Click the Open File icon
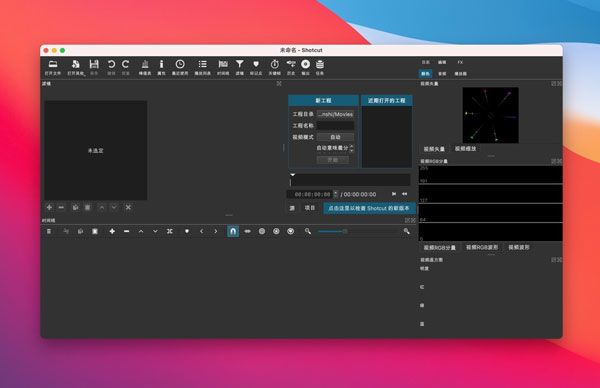This screenshot has height=388, width=600. [53, 67]
